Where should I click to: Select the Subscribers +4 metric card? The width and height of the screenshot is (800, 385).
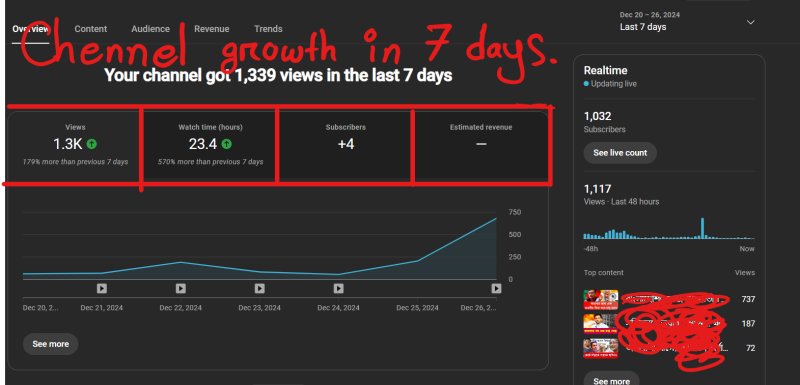346,145
